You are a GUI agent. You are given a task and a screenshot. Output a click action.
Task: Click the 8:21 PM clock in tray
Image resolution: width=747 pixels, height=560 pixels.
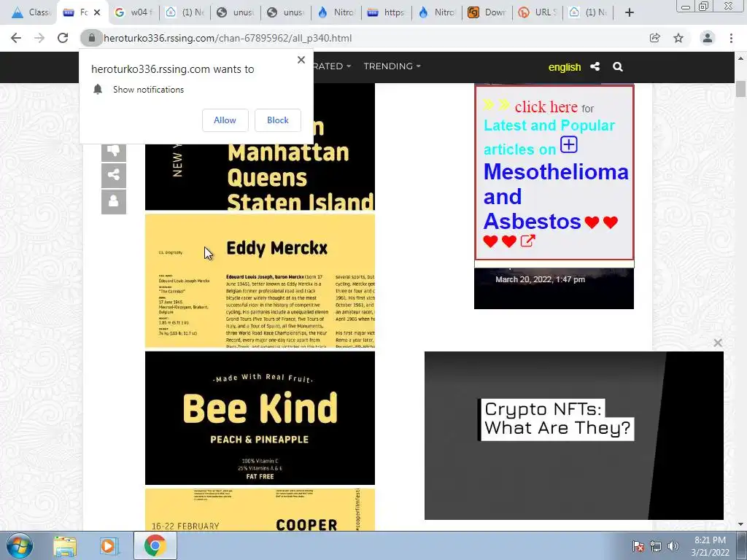point(710,540)
